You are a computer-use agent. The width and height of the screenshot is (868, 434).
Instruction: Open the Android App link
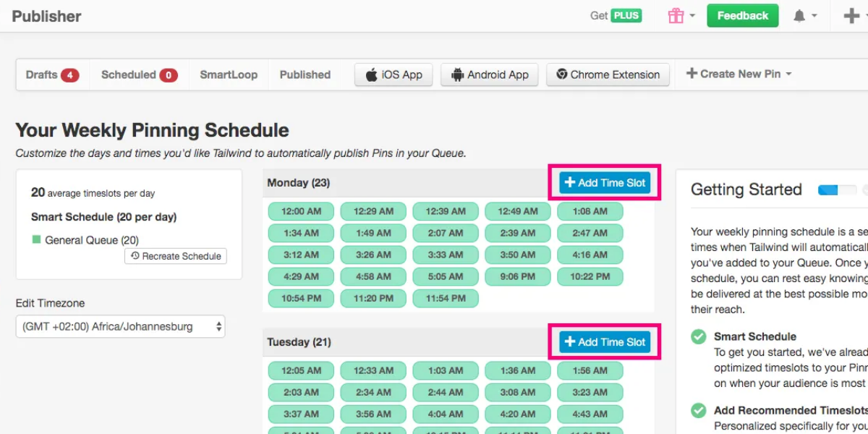pos(489,75)
